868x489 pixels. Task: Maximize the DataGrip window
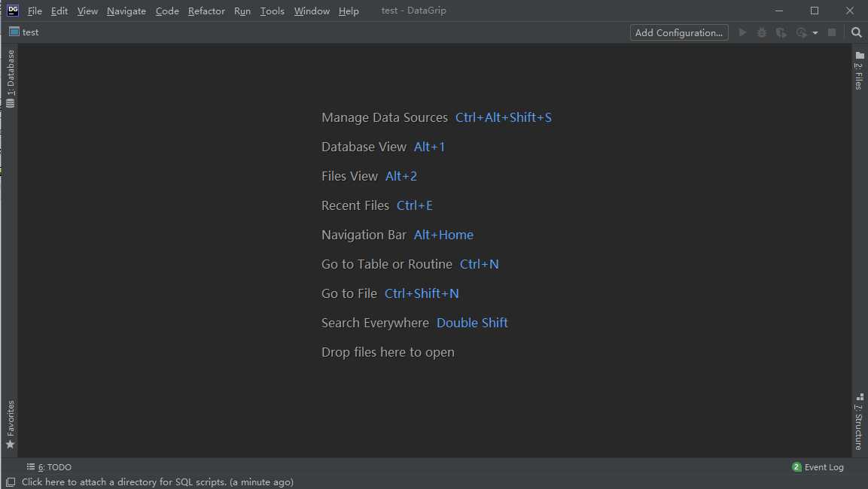click(x=815, y=11)
